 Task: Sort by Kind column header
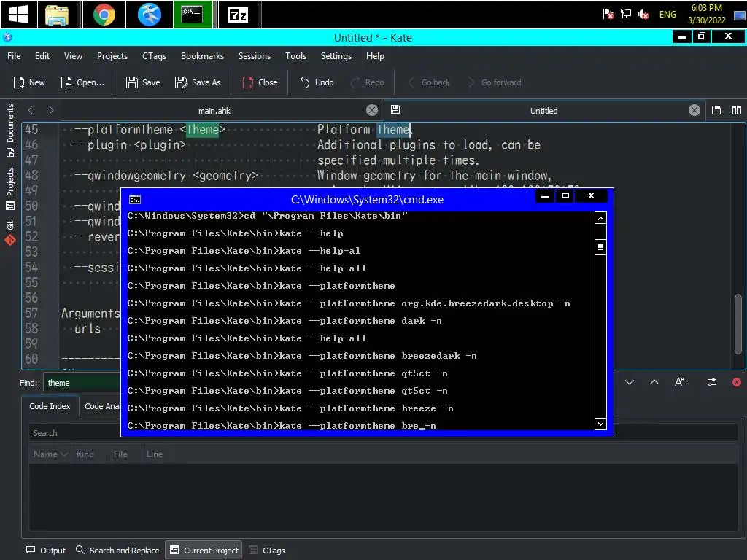coord(85,454)
